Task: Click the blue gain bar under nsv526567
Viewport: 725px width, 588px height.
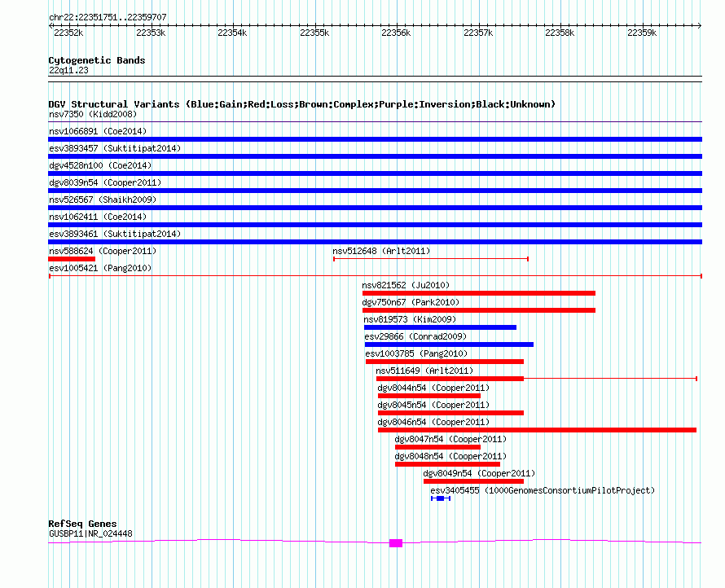Action: pos(375,208)
